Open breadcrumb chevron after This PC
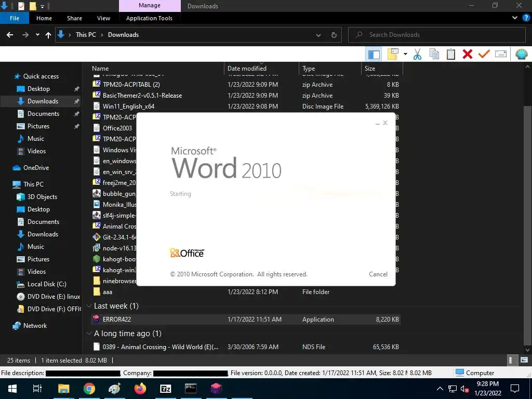The height and width of the screenshot is (399, 532). pos(102,35)
